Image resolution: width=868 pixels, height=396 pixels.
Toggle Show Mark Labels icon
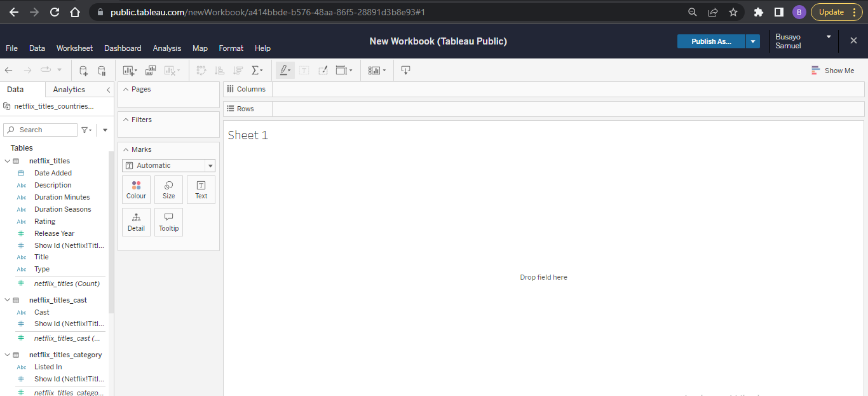click(x=304, y=71)
